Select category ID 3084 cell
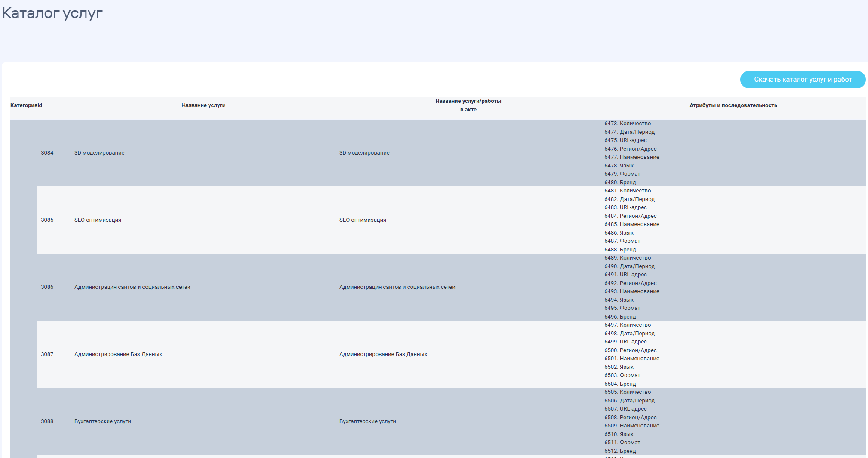868x458 pixels. 47,153
